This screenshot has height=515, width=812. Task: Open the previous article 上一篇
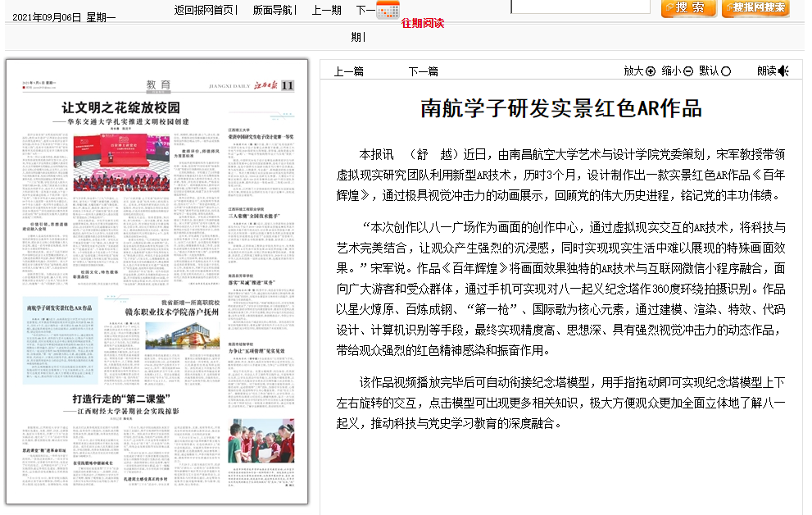[x=348, y=71]
